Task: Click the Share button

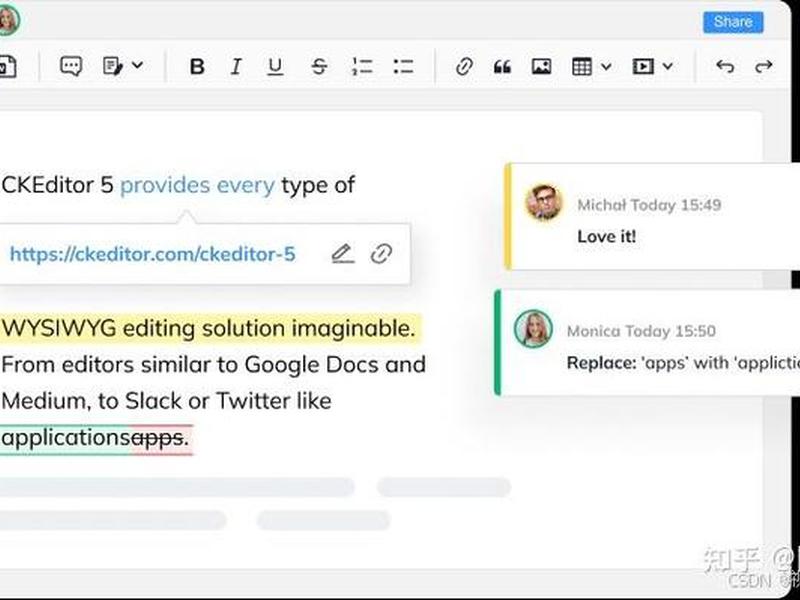Action: (x=733, y=22)
